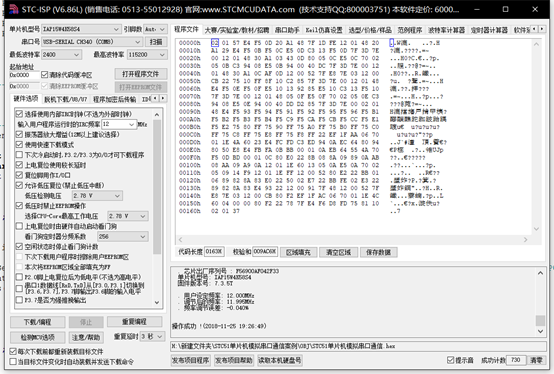The image size is (554, 374).
Task: Open 最低波特率 2400 dropdown
Action: 61,54
